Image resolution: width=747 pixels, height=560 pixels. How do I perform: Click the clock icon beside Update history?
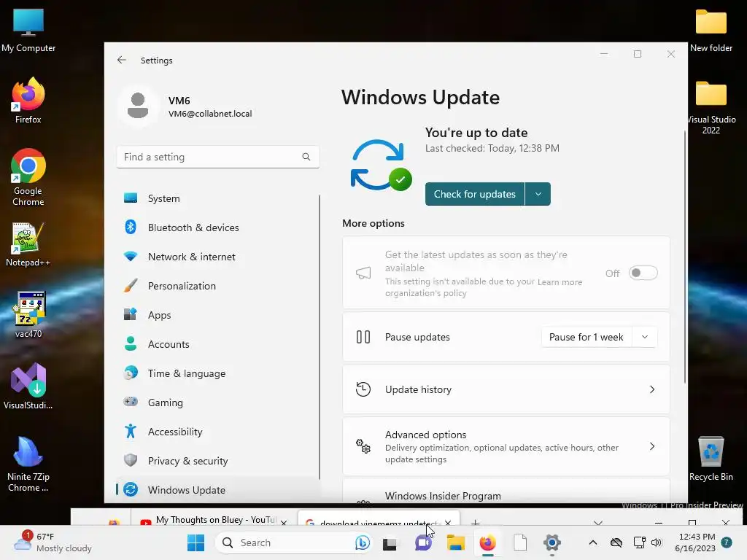pos(363,389)
